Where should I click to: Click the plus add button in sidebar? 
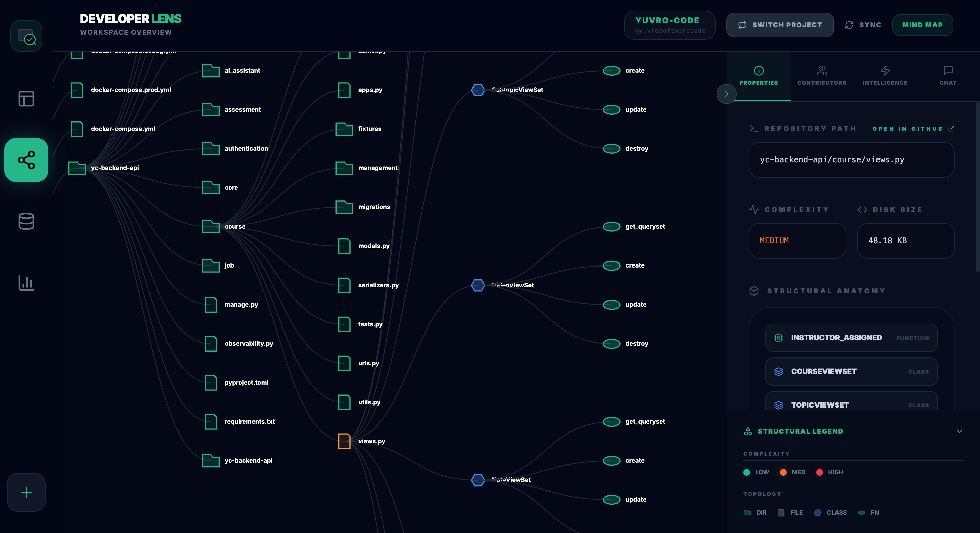click(26, 492)
